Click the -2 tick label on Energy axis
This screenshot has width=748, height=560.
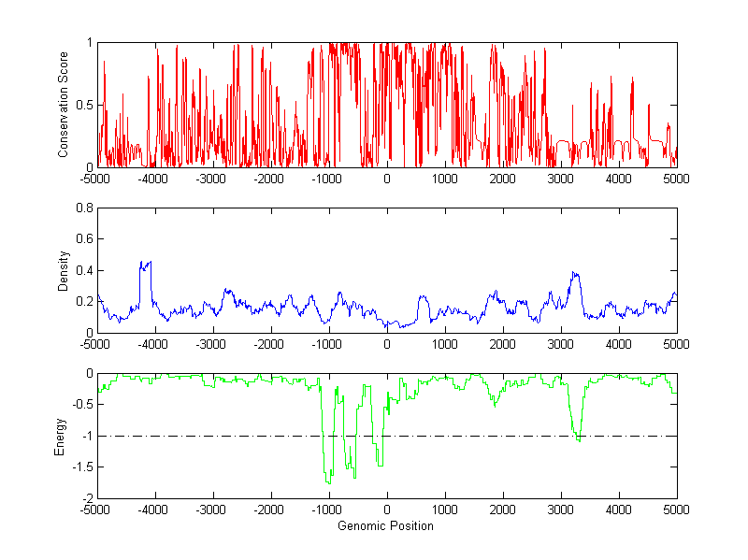[85, 498]
